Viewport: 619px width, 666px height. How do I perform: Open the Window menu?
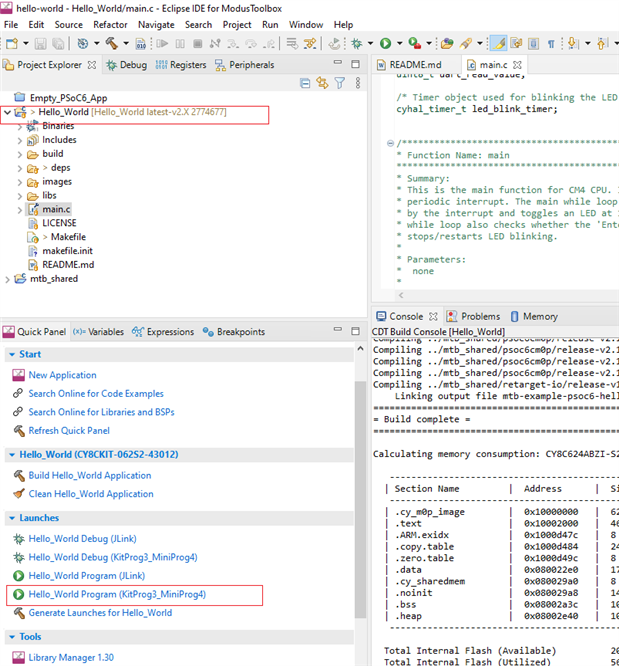tap(306, 25)
